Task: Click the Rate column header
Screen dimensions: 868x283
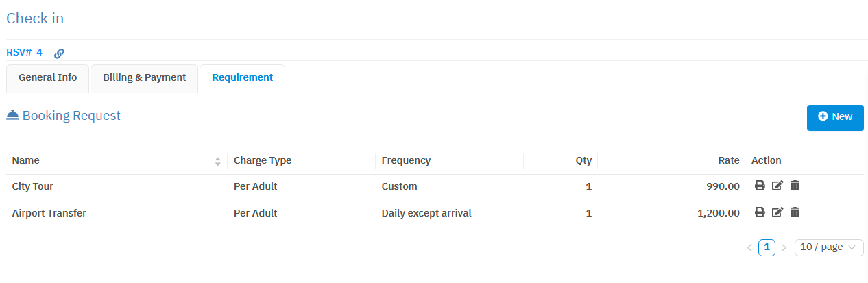Action: (x=728, y=160)
